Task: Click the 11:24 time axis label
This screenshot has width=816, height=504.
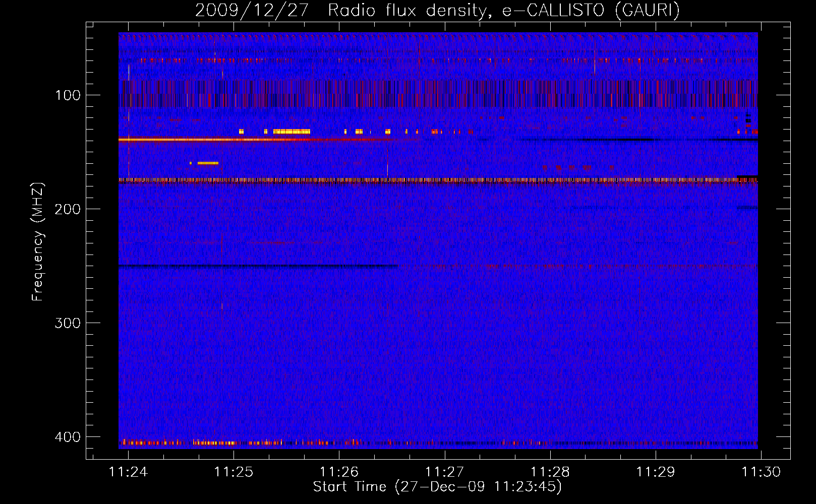Action: 128,472
